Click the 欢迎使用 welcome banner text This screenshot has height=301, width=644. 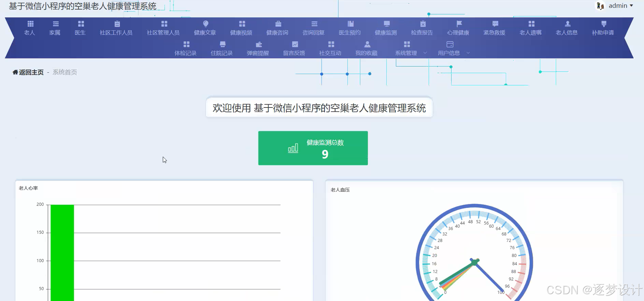(x=319, y=108)
